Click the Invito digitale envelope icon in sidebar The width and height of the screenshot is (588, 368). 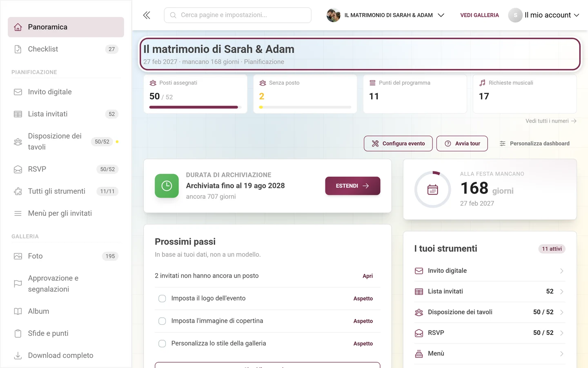(18, 92)
